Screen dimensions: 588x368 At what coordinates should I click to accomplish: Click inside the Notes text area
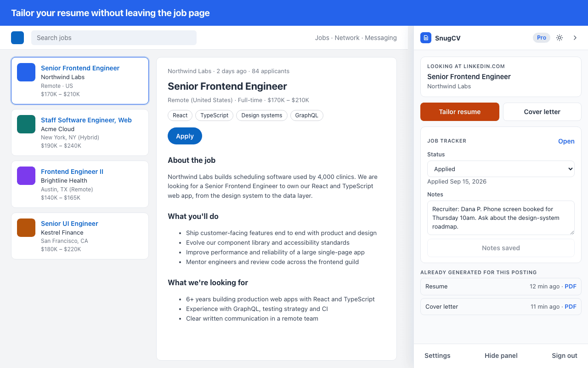coord(501,218)
